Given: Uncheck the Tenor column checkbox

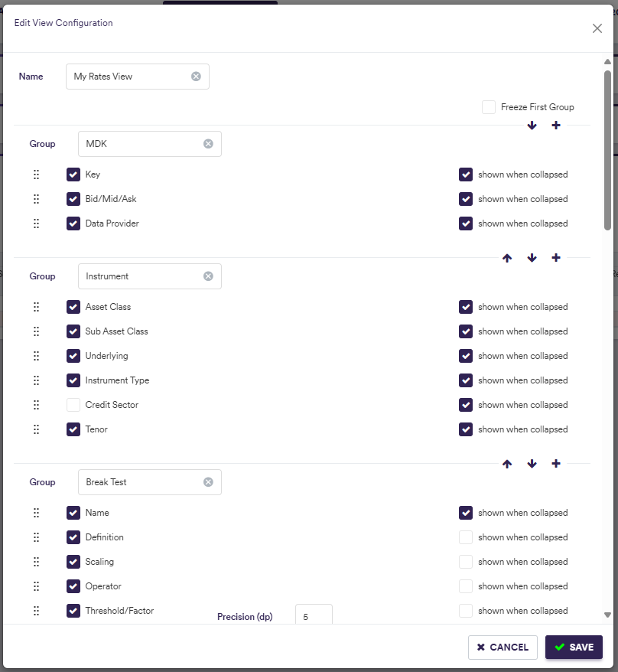Looking at the screenshot, I should (73, 429).
